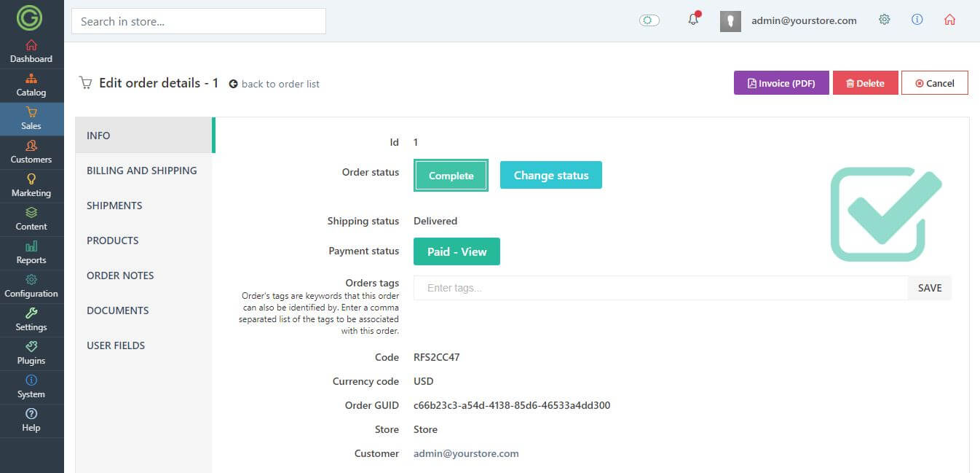980x473 pixels.
Task: Select the Order GUID value text
Action: tap(512, 405)
